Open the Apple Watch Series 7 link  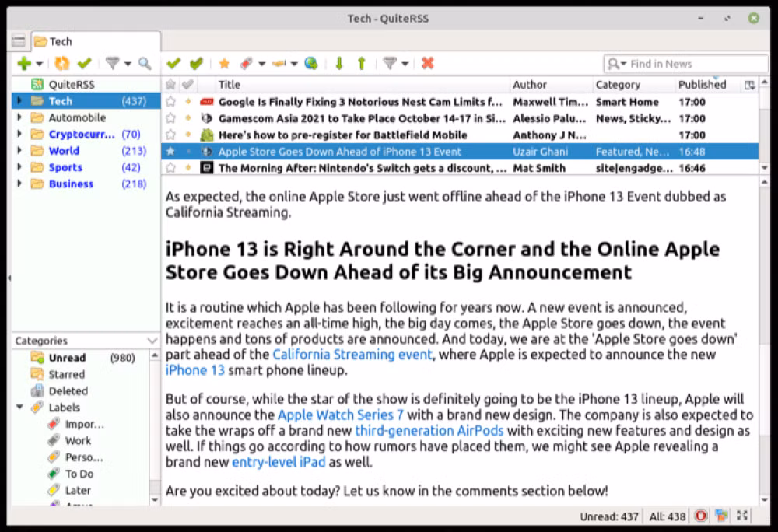point(341,415)
